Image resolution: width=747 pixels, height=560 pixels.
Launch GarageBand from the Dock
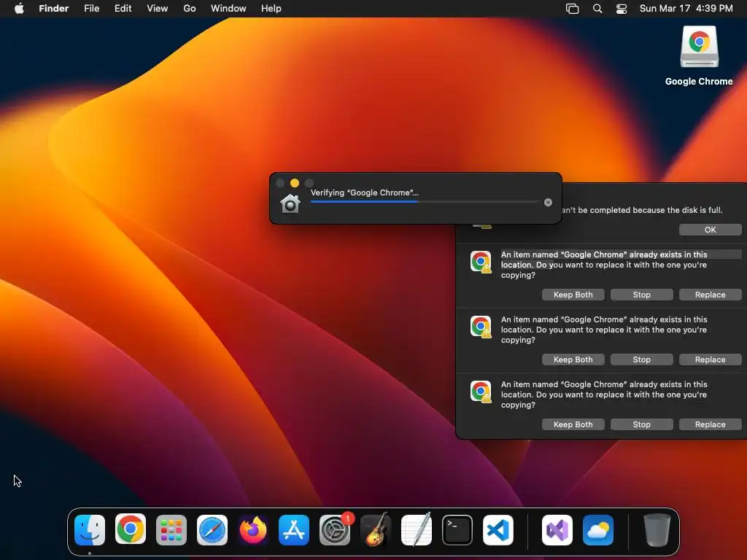(x=376, y=529)
